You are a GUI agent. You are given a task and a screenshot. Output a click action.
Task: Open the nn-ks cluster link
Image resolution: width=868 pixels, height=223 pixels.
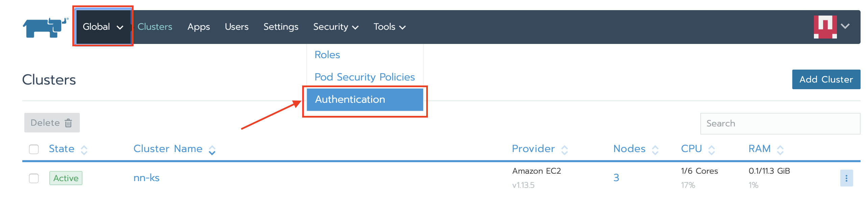click(x=146, y=178)
